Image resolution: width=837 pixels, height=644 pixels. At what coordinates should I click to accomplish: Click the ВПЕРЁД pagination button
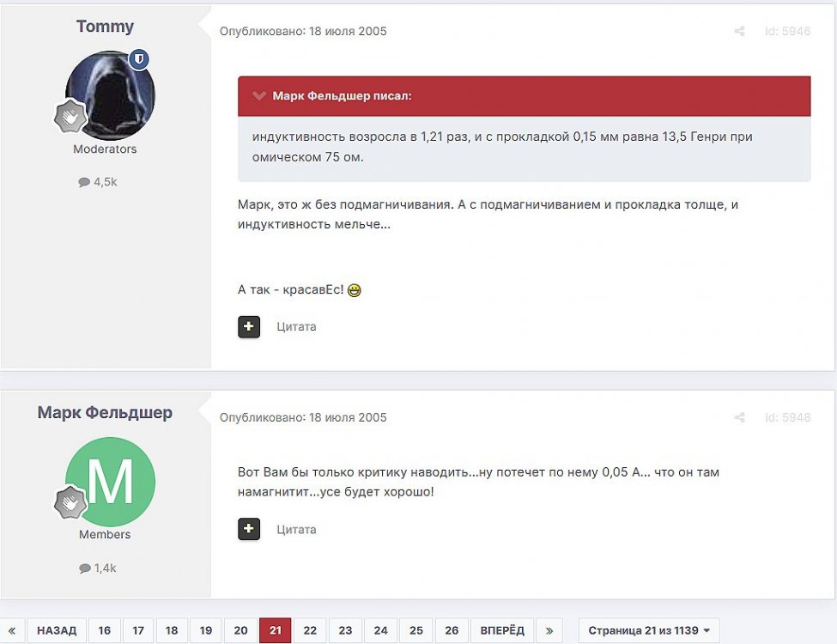click(x=502, y=630)
